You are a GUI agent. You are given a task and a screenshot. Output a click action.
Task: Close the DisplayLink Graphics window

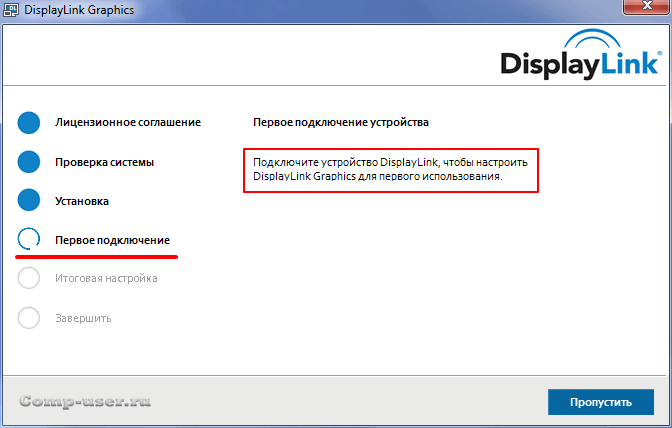coord(647,6)
